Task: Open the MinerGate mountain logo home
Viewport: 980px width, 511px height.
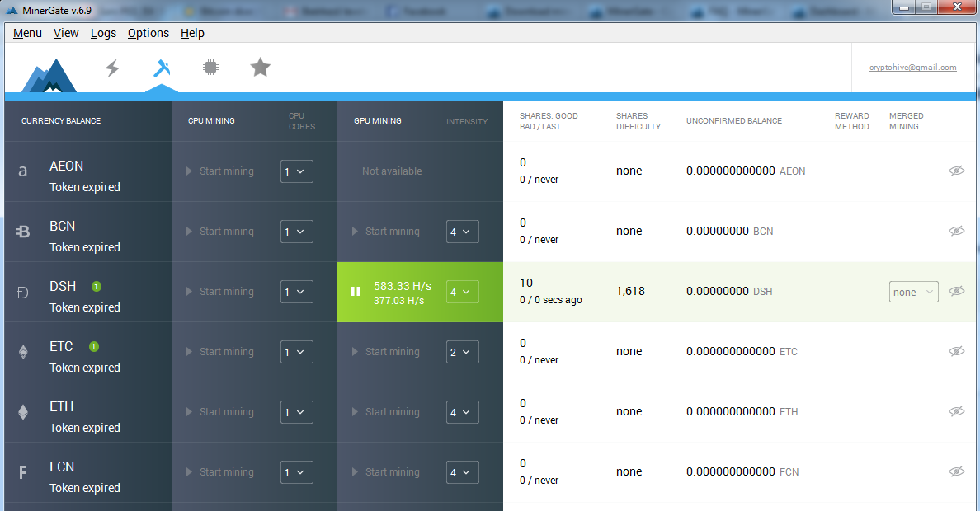Action: tap(49, 75)
